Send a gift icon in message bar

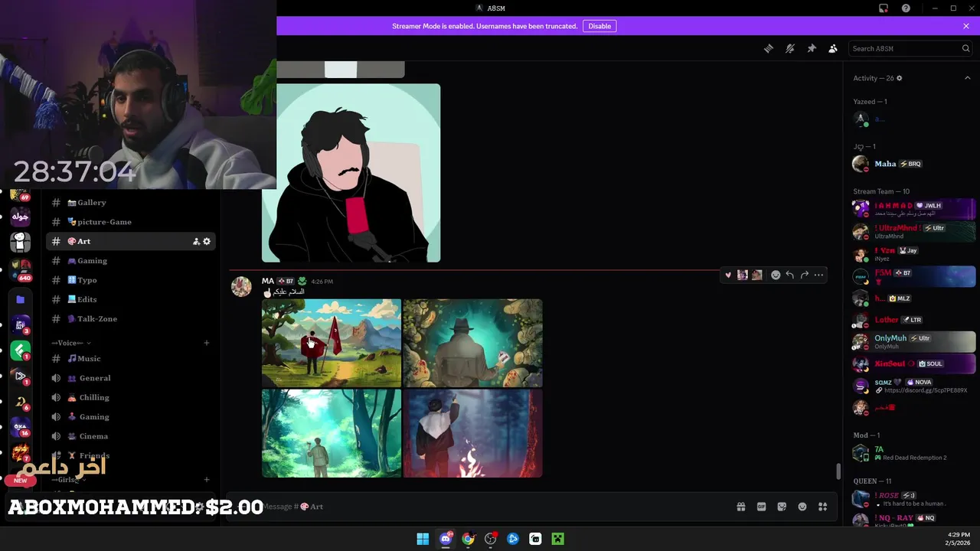click(x=741, y=507)
